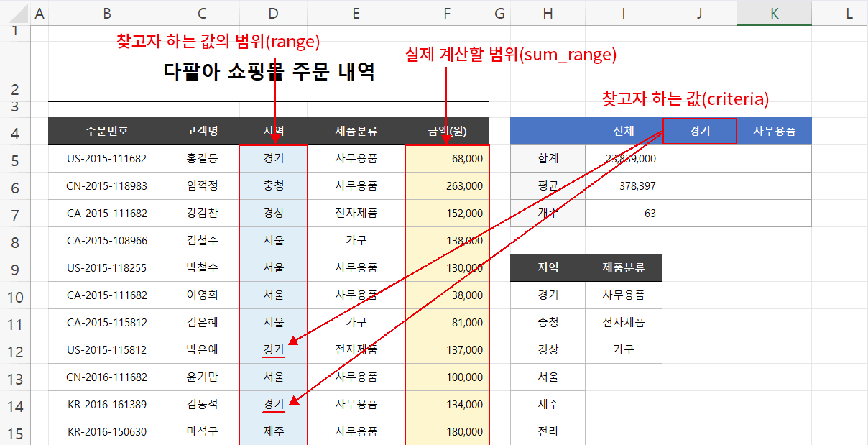Select column J header
Screen dimensions: 868x445
tap(699, 12)
